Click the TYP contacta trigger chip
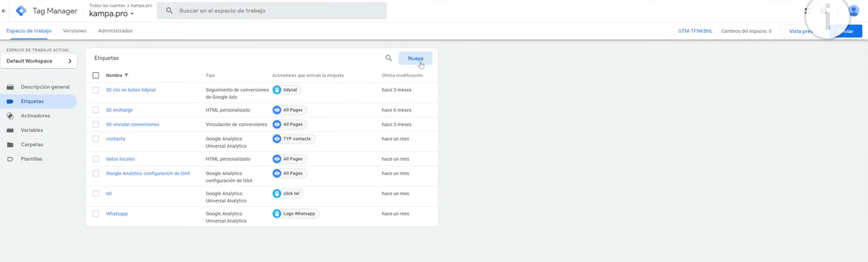The width and height of the screenshot is (868, 262). [x=293, y=138]
